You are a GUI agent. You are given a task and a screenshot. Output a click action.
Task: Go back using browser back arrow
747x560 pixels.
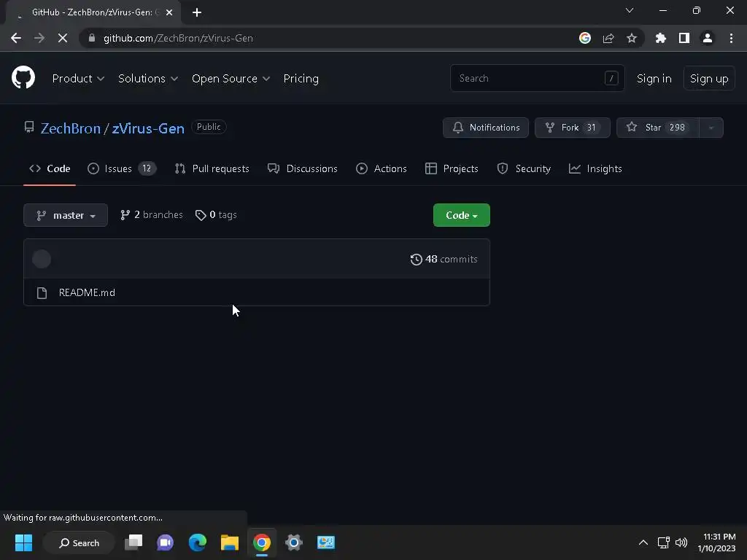(16, 38)
